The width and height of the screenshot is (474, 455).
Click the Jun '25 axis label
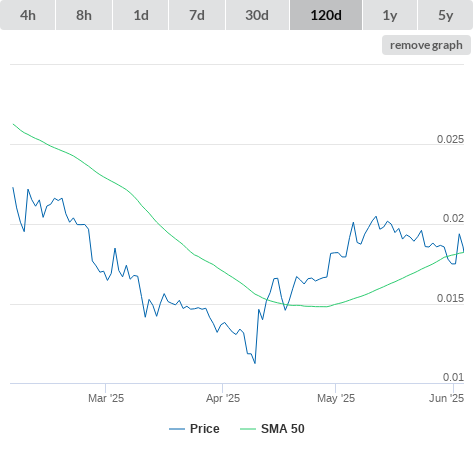pos(446,398)
